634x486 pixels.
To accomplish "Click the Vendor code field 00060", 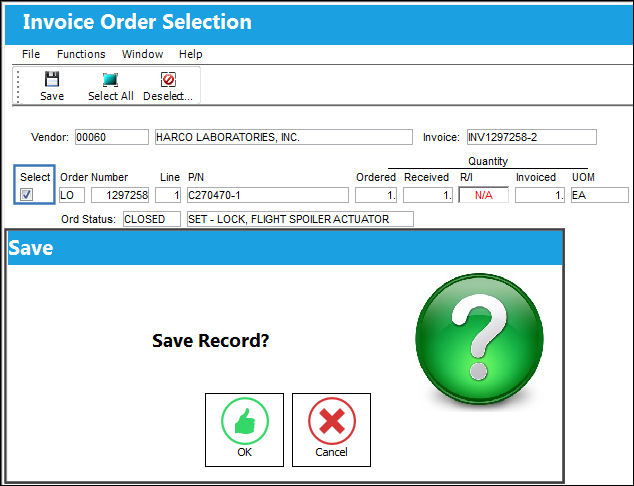I will tap(112, 137).
